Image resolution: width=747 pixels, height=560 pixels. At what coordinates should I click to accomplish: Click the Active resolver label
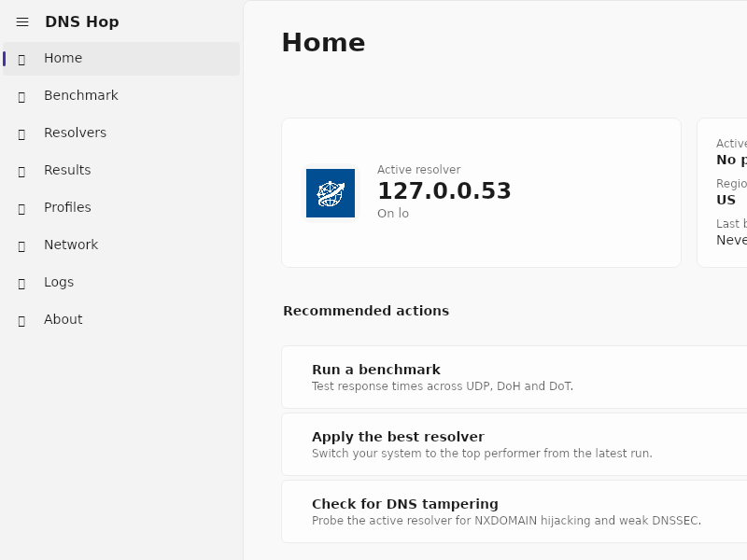coord(418,170)
